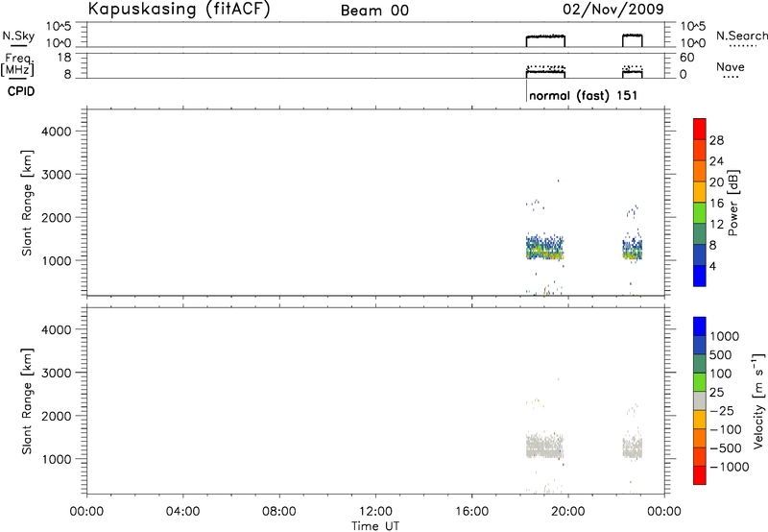Viewport: 768px width, 532px height.
Task: Click the 'Power [dB]' colorbar label
Action: point(733,203)
